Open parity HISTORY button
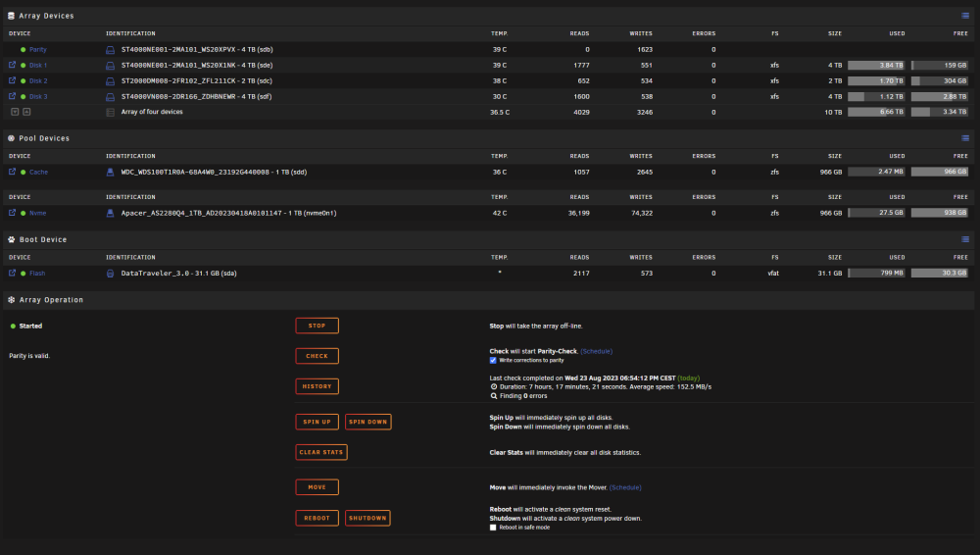Screen dimensions: 980x555 [x=317, y=386]
